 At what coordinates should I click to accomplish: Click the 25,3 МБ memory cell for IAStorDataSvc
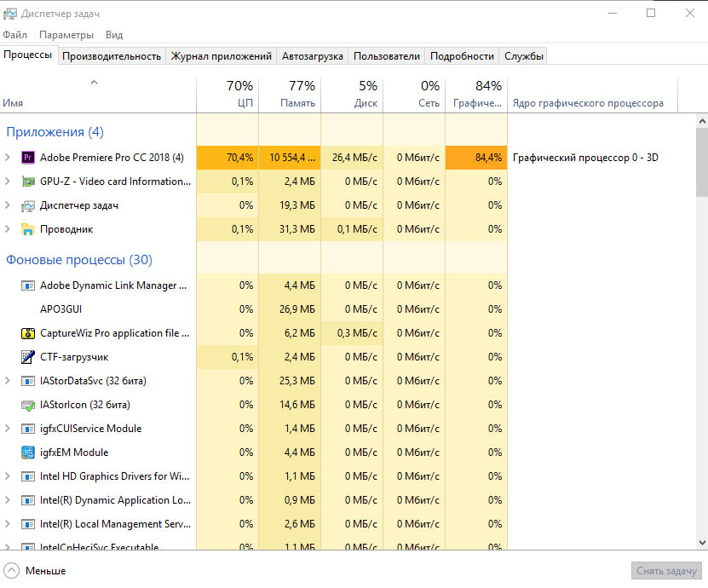(290, 381)
